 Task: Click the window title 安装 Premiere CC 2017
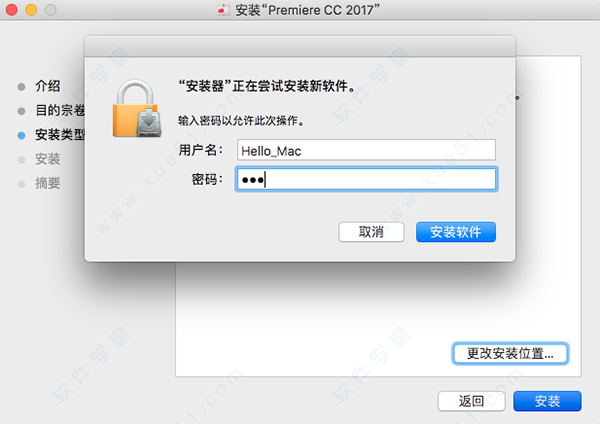point(308,10)
